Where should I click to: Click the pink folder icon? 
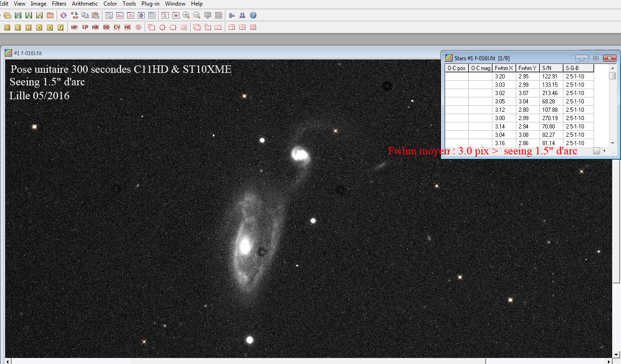50,15
